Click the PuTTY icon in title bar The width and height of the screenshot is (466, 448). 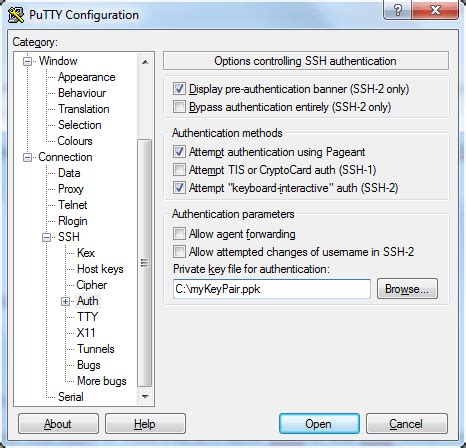(16, 15)
